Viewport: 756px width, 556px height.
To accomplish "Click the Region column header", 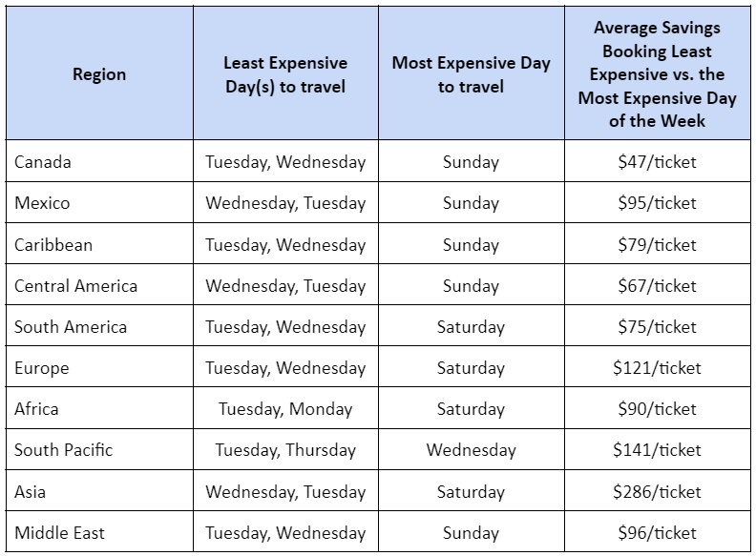I will click(99, 74).
